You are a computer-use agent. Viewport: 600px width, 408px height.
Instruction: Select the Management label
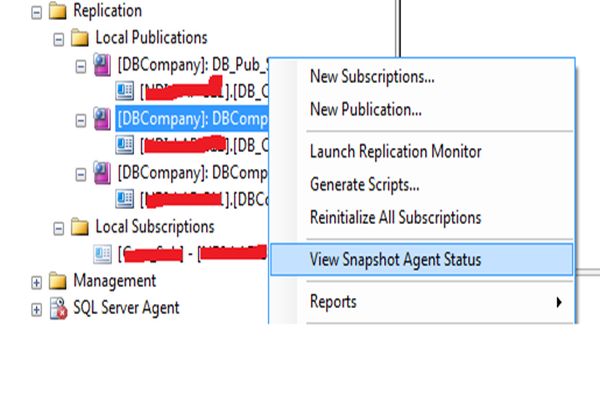(114, 281)
